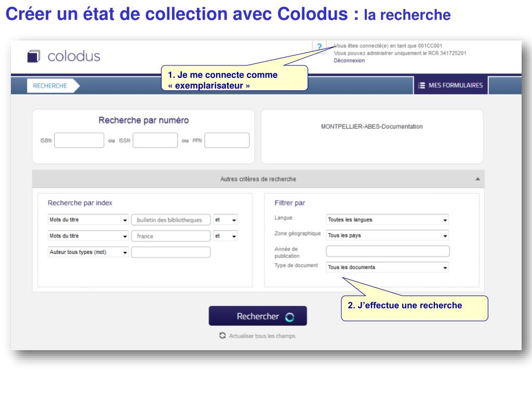This screenshot has height=399, width=532.
Task: Click the ISSN input field
Action: [x=155, y=140]
